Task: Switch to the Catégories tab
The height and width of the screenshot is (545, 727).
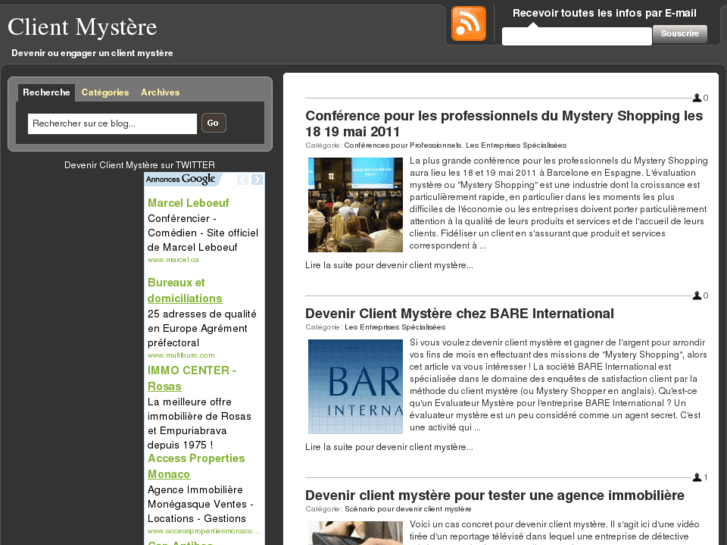Action: (x=105, y=92)
